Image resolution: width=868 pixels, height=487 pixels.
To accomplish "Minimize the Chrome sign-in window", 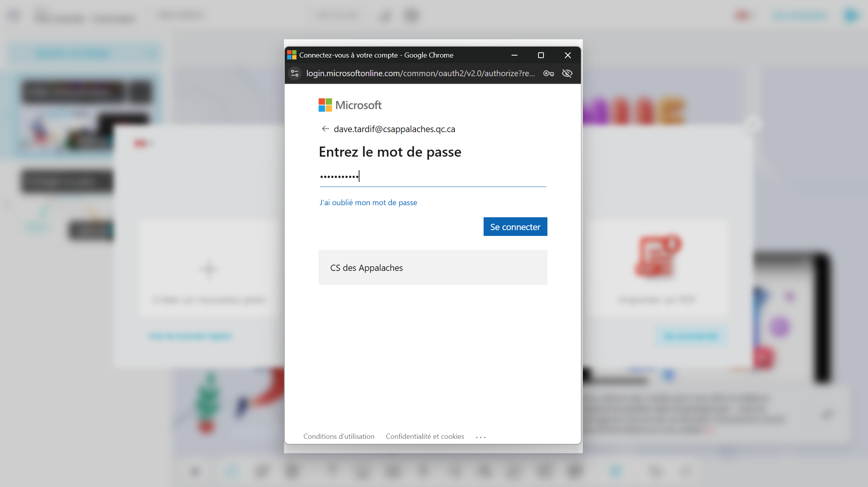I will coord(514,55).
